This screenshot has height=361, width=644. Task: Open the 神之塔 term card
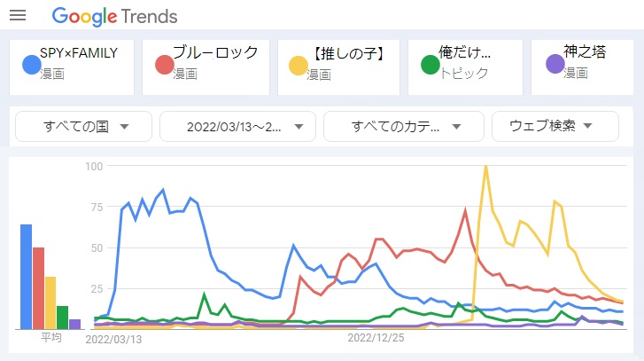click(x=586, y=62)
